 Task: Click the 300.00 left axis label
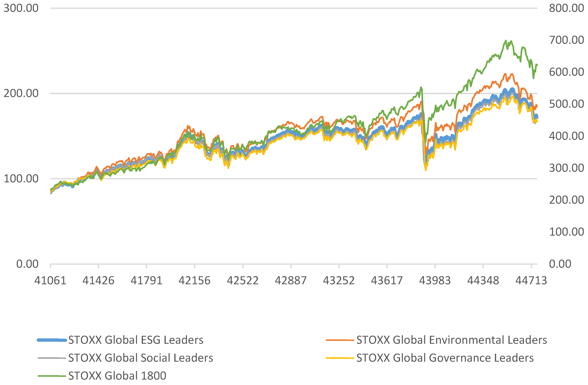coord(21,8)
